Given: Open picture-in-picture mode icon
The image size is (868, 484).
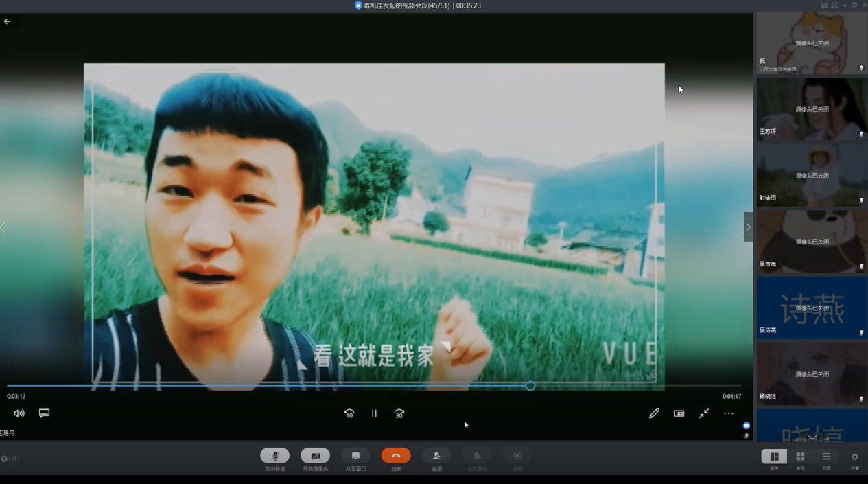Looking at the screenshot, I should pyautogui.click(x=679, y=413).
